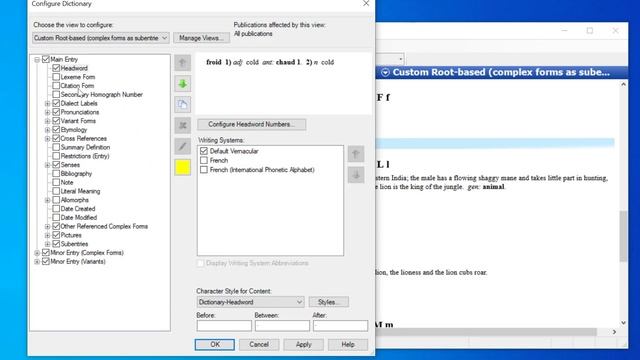
Task: Click vertical scrollbar thumb in dictionary window
Action: [x=623, y=236]
